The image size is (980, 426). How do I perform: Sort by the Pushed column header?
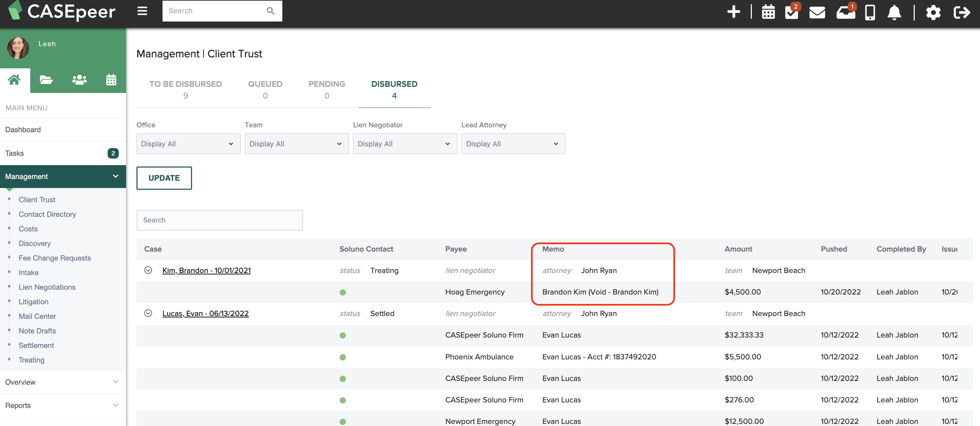833,249
